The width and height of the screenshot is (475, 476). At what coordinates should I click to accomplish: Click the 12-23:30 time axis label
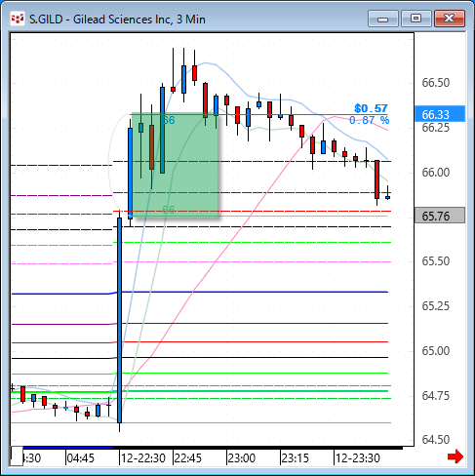(358, 458)
